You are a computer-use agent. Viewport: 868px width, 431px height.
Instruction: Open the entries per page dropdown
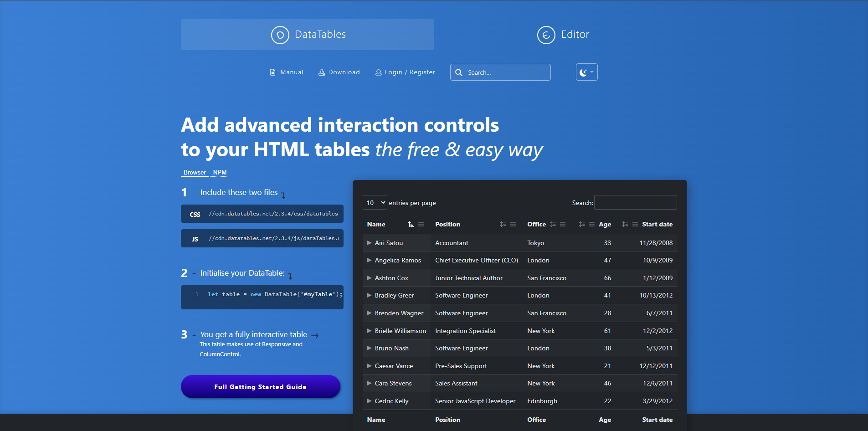coord(375,203)
